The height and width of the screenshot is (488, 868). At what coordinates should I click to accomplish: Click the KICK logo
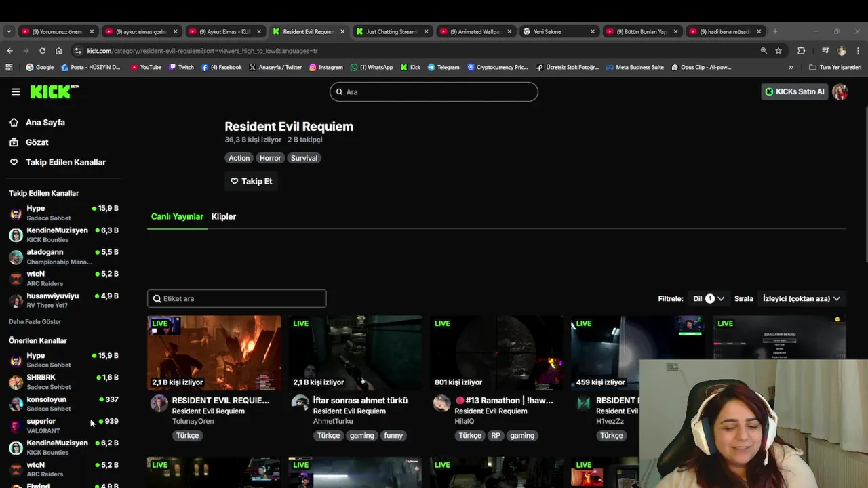point(54,91)
